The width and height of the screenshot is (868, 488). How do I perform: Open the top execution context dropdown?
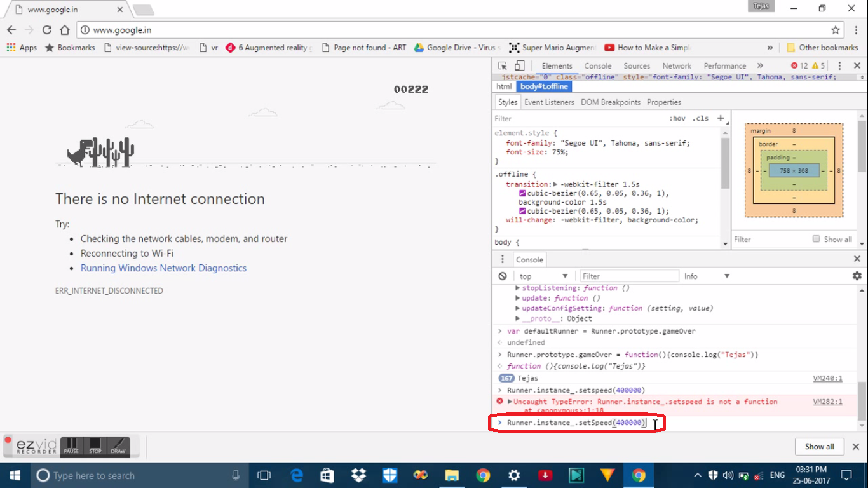543,276
